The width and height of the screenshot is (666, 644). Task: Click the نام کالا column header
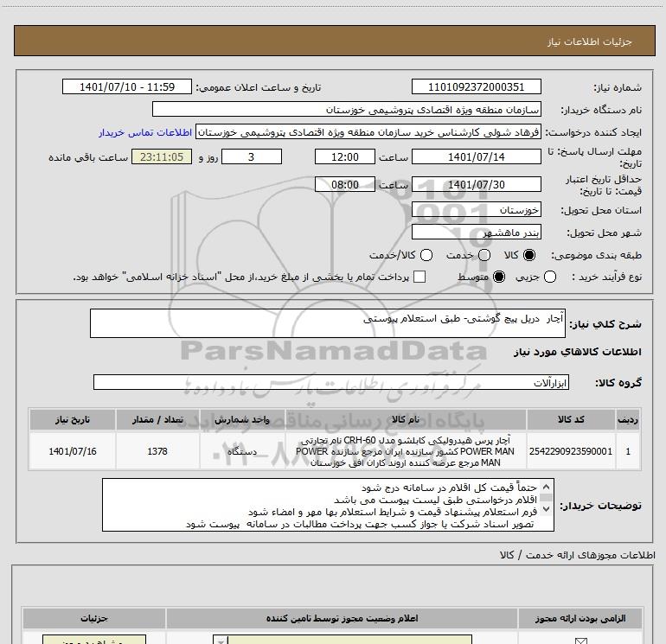pyautogui.click(x=406, y=420)
